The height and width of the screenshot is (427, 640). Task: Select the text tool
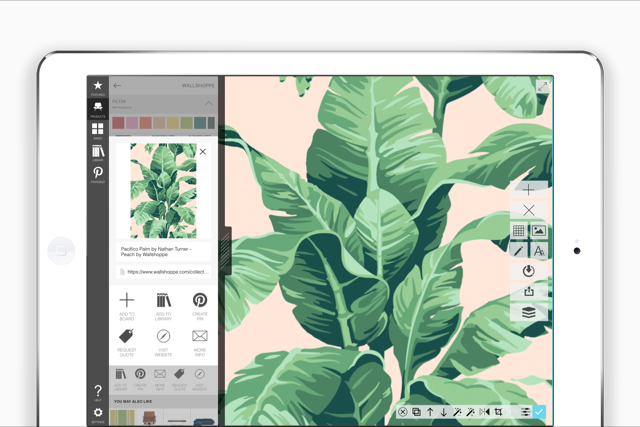click(539, 250)
